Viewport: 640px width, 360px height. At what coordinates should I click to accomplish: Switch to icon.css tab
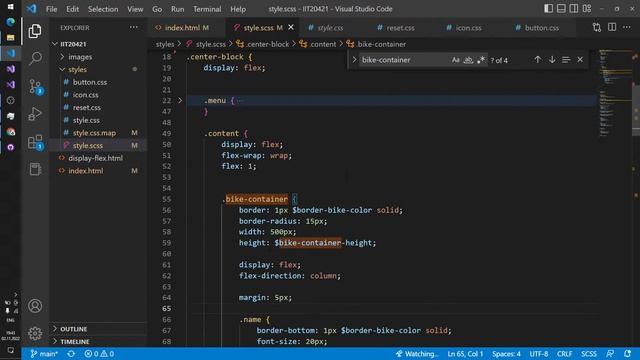[469, 28]
